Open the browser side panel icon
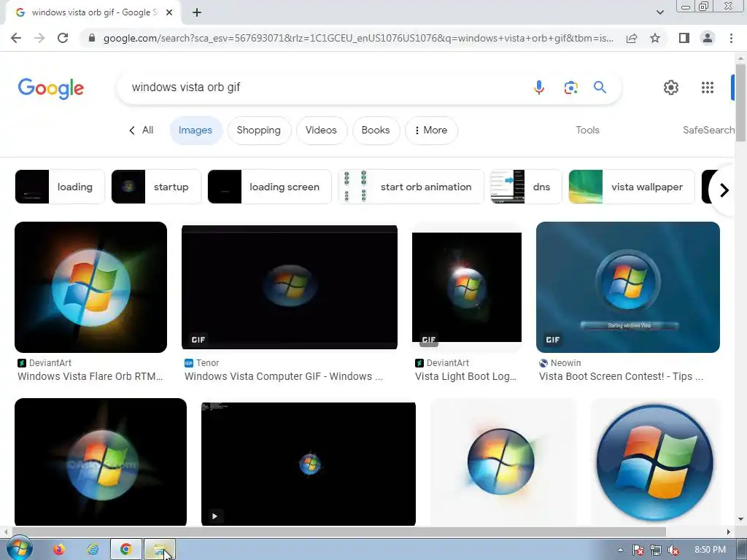The width and height of the screenshot is (747, 560). pyautogui.click(x=684, y=38)
